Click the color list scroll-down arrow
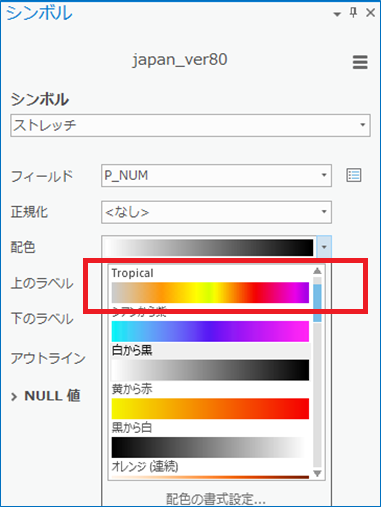381x507 pixels. [x=317, y=473]
